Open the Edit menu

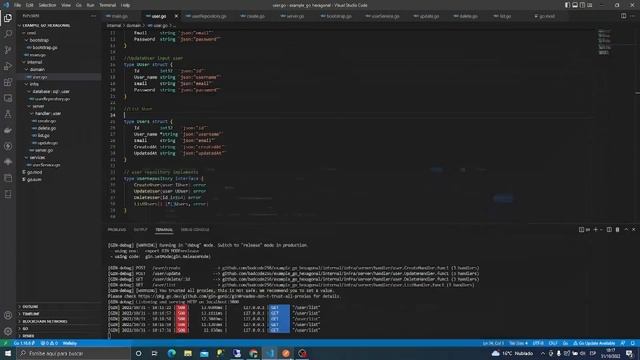(30, 5)
